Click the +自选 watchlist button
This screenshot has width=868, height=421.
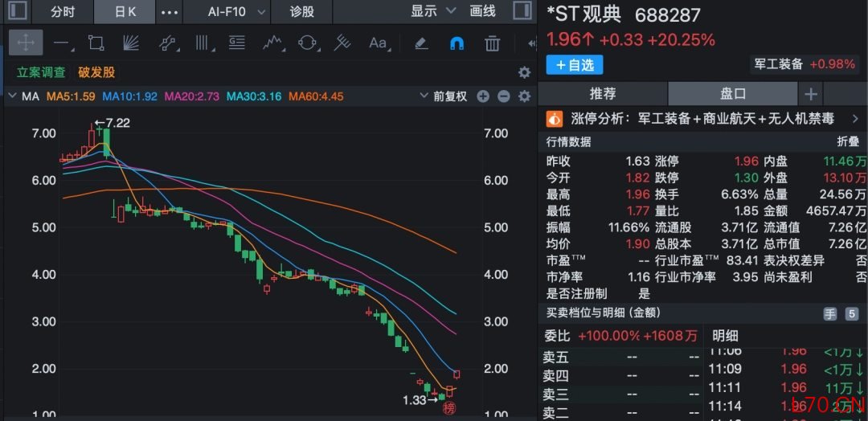coord(574,65)
